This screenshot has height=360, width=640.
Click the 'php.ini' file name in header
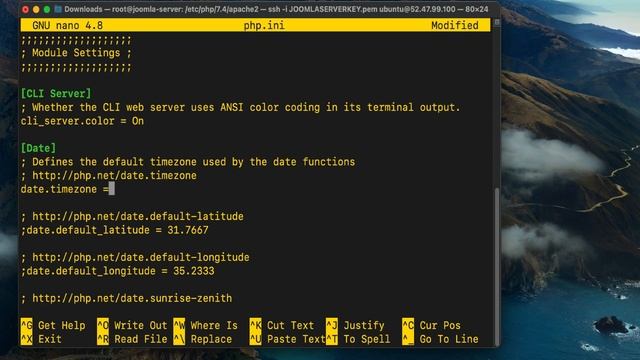click(x=264, y=25)
